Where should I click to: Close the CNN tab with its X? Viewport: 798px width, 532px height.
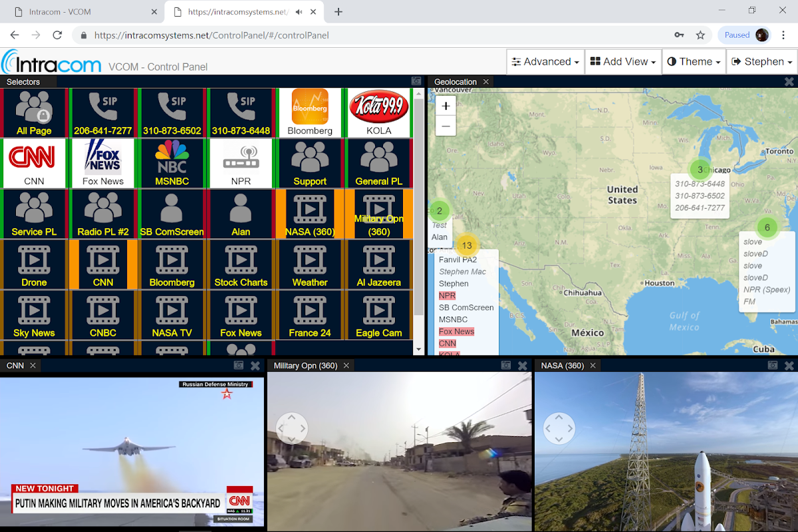[x=33, y=366]
